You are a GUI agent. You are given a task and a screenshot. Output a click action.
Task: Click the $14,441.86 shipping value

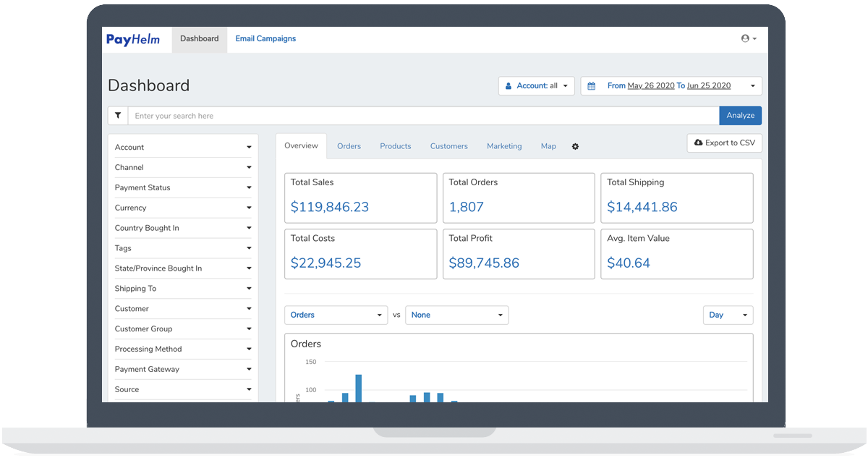tap(642, 207)
